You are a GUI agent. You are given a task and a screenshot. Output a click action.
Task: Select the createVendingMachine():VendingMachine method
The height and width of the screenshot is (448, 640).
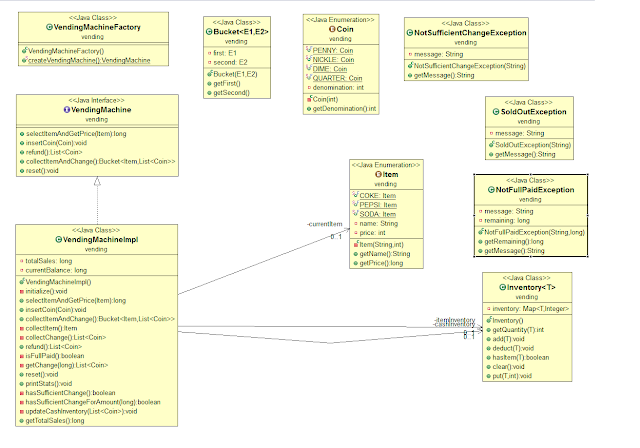click(x=89, y=60)
